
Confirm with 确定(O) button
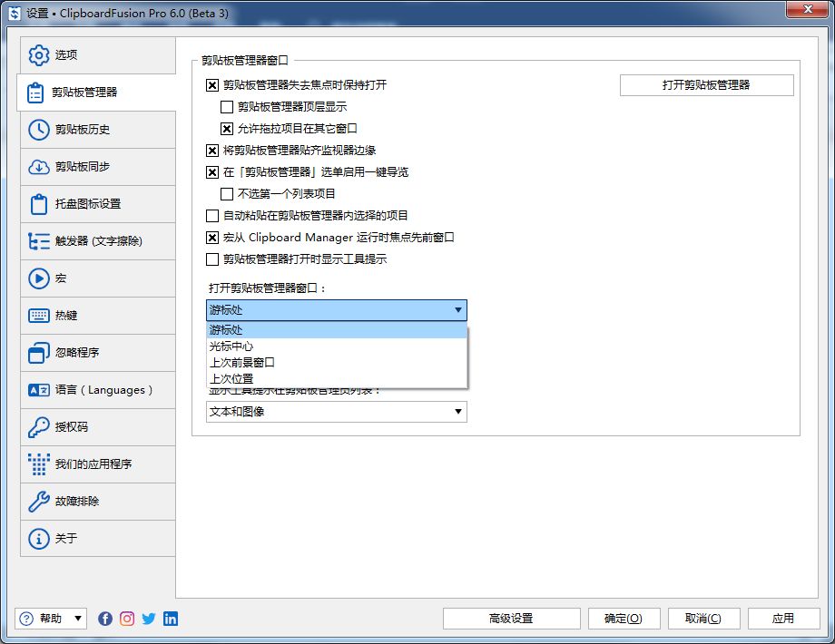(x=624, y=619)
